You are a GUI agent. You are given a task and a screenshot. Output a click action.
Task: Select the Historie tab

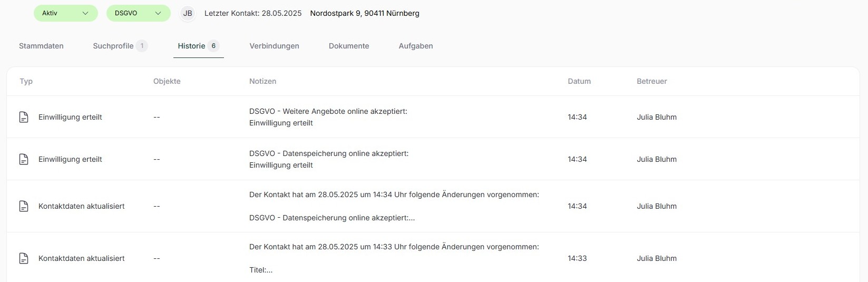[198, 46]
